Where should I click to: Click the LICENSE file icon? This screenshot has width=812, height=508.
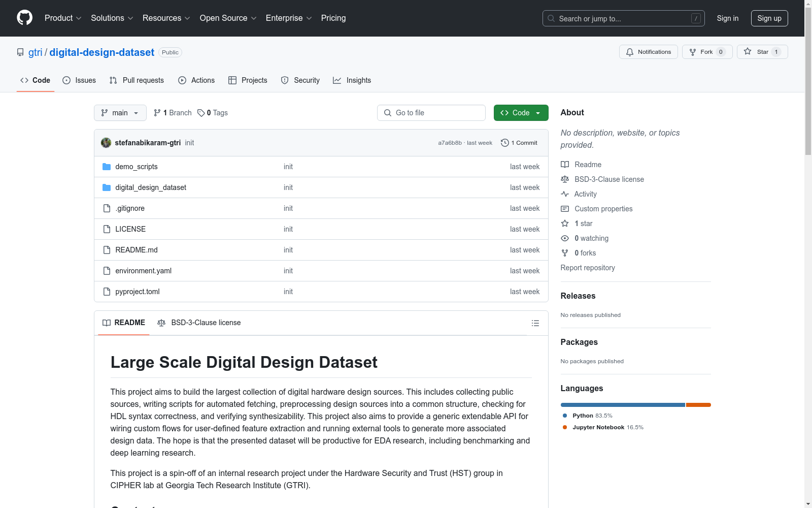click(x=107, y=229)
